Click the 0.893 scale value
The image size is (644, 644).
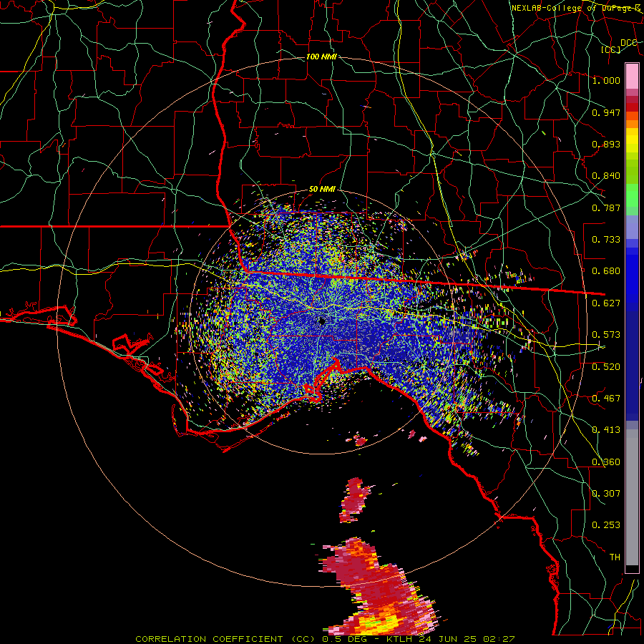pos(606,144)
